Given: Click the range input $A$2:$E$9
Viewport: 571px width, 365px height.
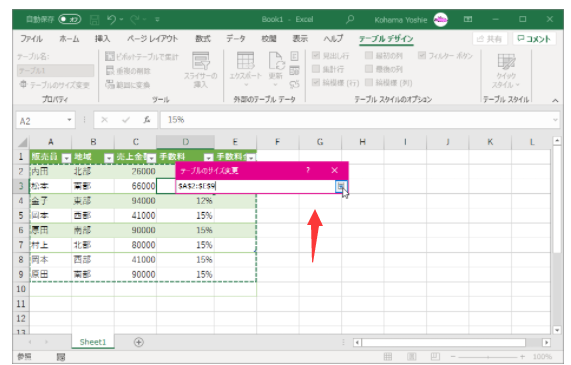Looking at the screenshot, I should [256, 187].
